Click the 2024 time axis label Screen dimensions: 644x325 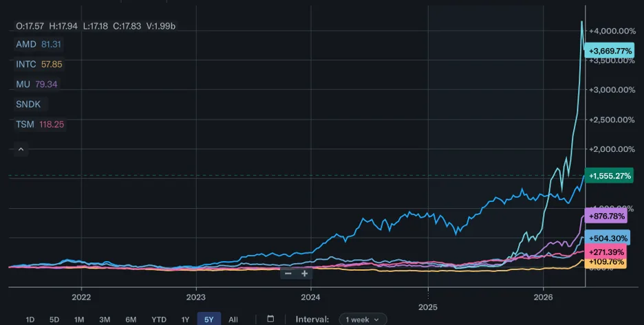tap(310, 297)
